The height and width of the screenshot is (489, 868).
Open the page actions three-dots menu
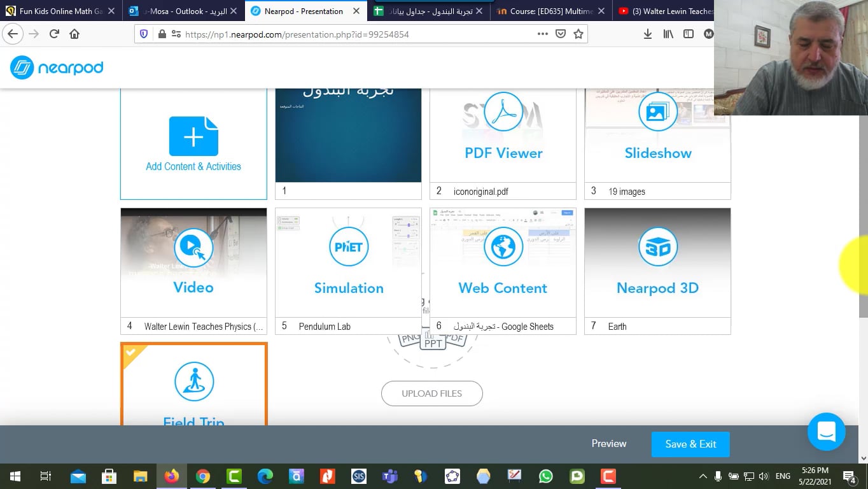click(x=542, y=34)
